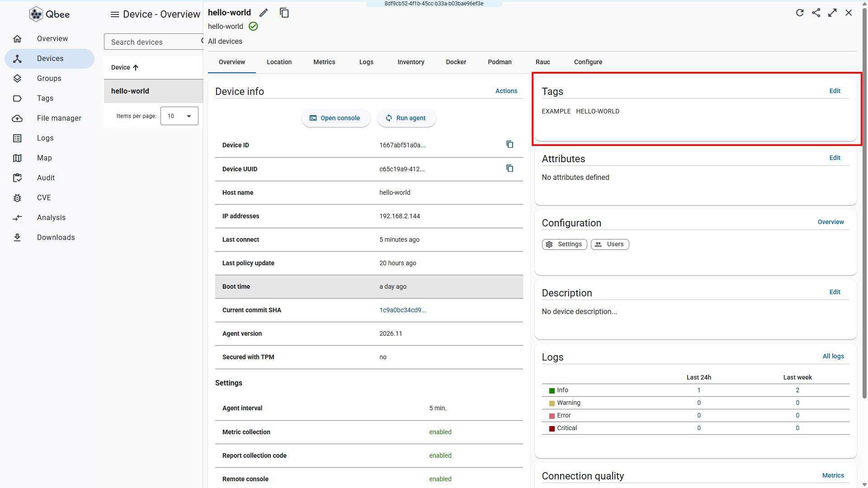
Task: Sort by Device column arrow
Action: pyautogui.click(x=136, y=68)
